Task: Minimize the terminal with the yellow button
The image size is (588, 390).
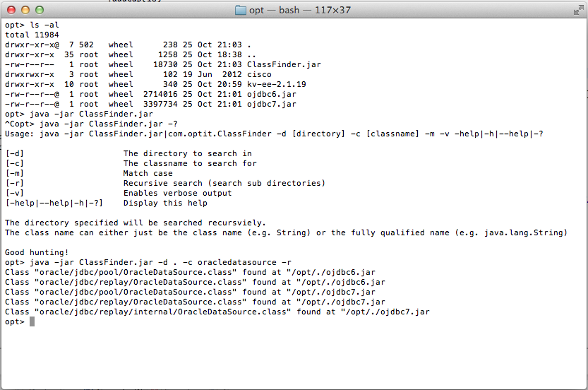Action: point(25,10)
